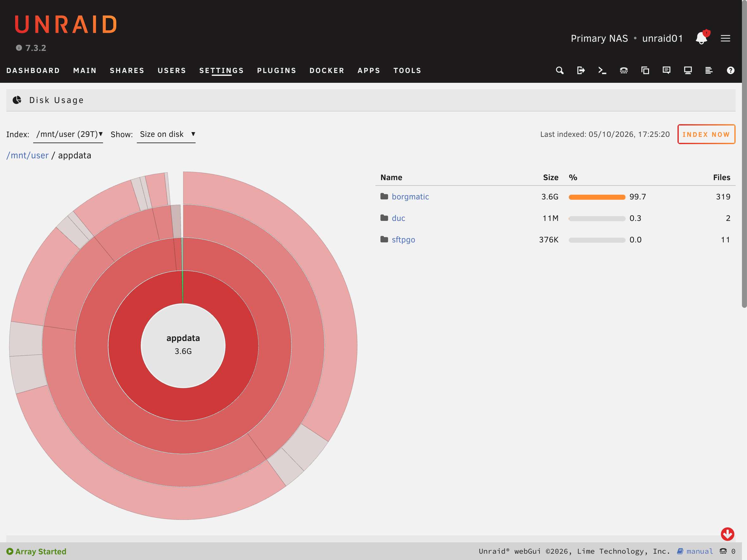Click the borgmatic folder icon
Image resolution: width=747 pixels, height=560 pixels.
[x=384, y=197]
